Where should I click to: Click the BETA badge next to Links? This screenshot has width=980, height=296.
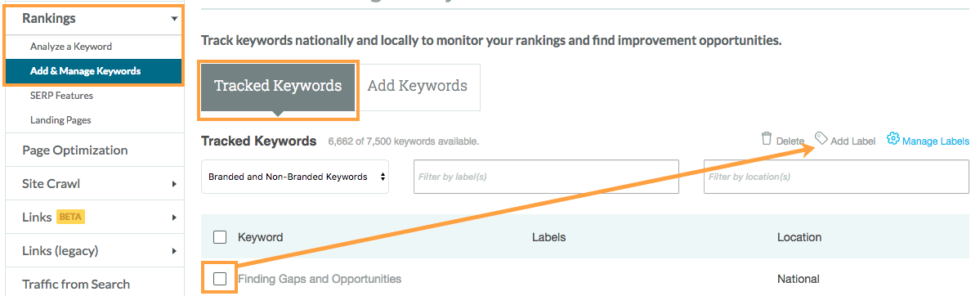[x=70, y=218]
